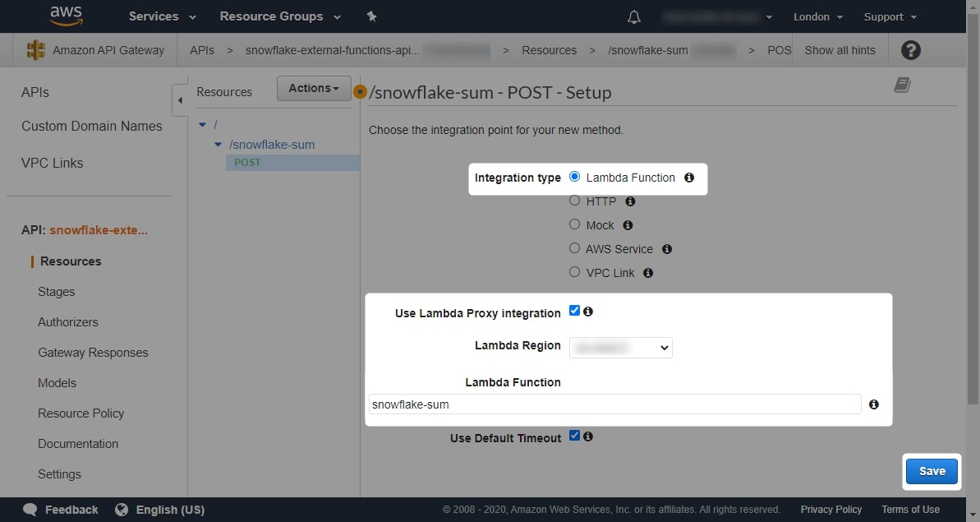
Task: Open Gateway Responses section
Action: coord(93,353)
